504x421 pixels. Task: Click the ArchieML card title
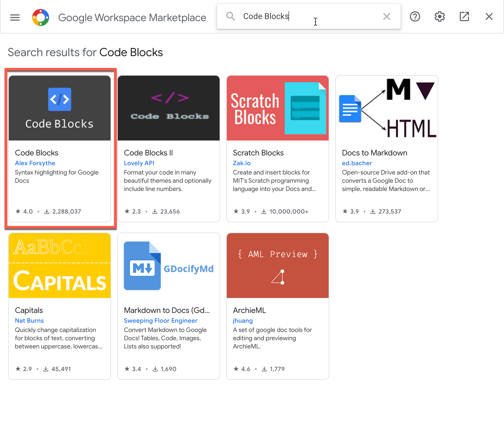click(249, 310)
